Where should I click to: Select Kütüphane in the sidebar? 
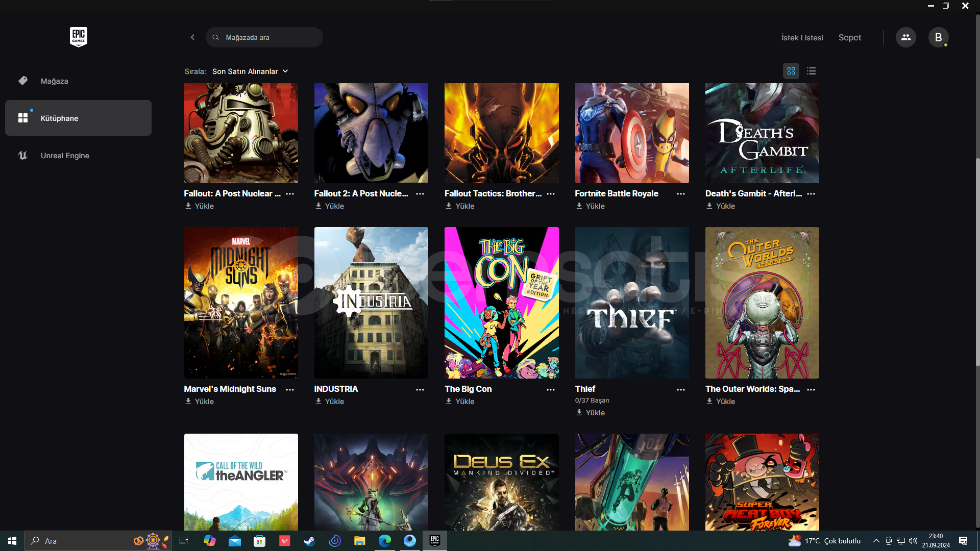click(x=78, y=118)
